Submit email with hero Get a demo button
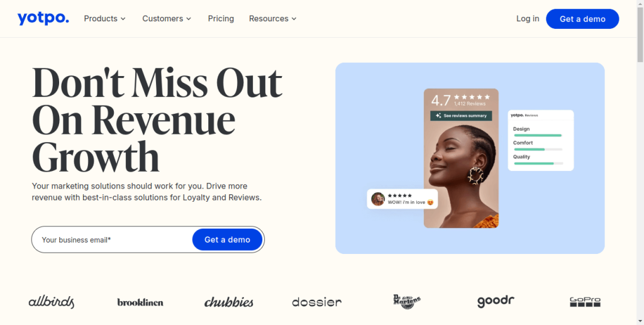 coord(227,240)
